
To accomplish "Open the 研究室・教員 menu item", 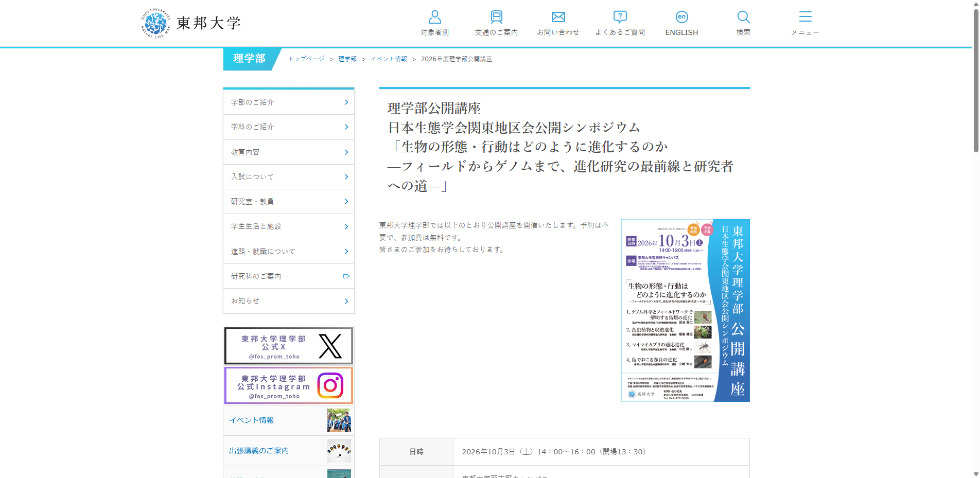I will 289,202.
